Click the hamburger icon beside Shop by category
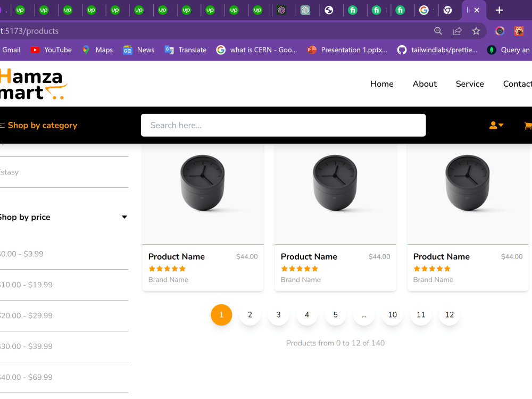The height and width of the screenshot is (399, 532). click(x=2, y=125)
